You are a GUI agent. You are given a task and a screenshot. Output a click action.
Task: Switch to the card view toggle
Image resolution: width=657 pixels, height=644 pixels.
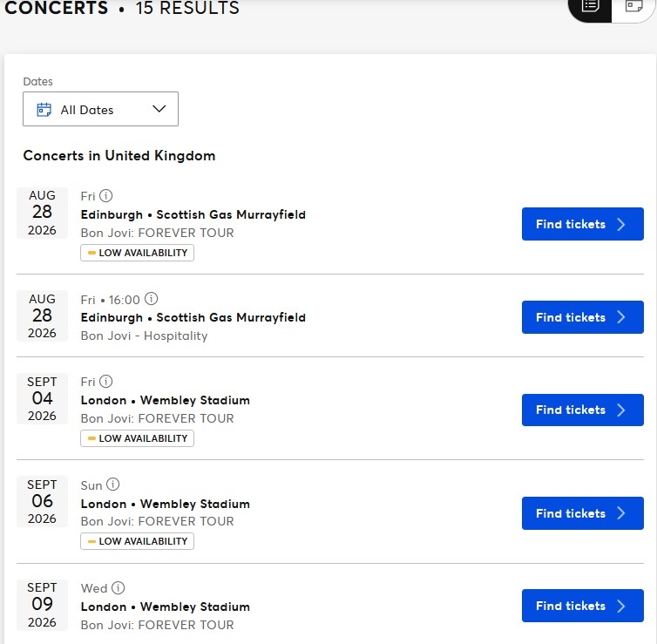633,6
